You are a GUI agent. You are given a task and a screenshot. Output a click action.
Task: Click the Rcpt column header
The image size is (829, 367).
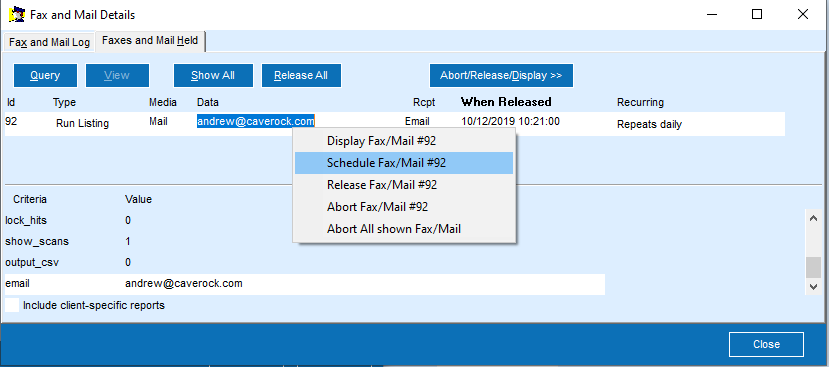(424, 103)
